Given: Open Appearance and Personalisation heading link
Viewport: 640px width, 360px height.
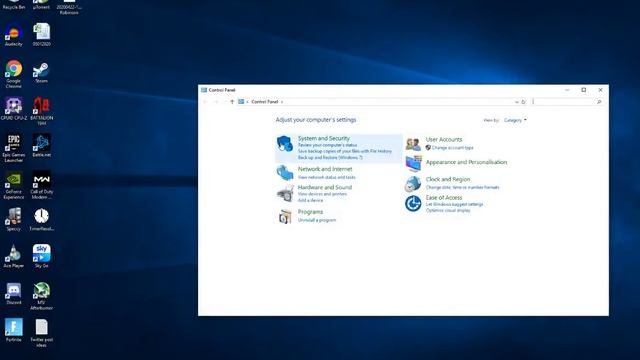Looking at the screenshot, I should point(466,162).
